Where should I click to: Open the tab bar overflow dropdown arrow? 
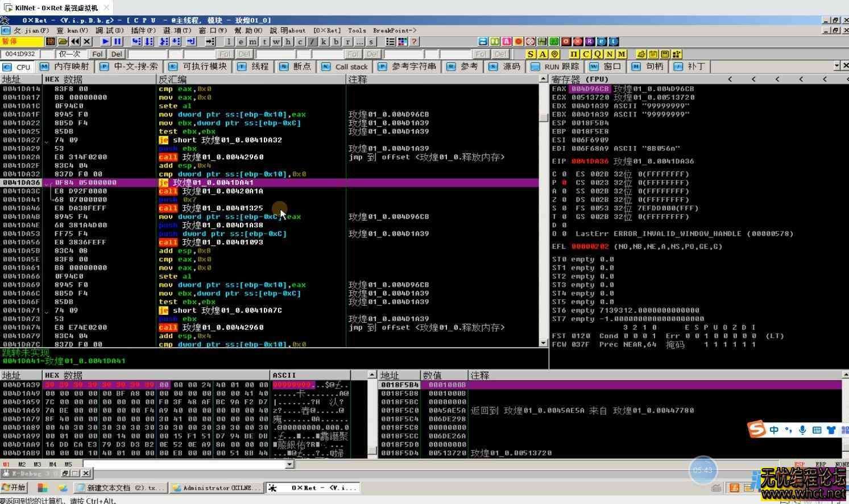837,66
